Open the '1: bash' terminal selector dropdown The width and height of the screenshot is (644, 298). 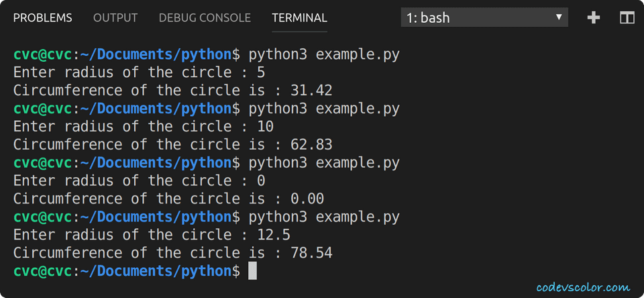(484, 18)
